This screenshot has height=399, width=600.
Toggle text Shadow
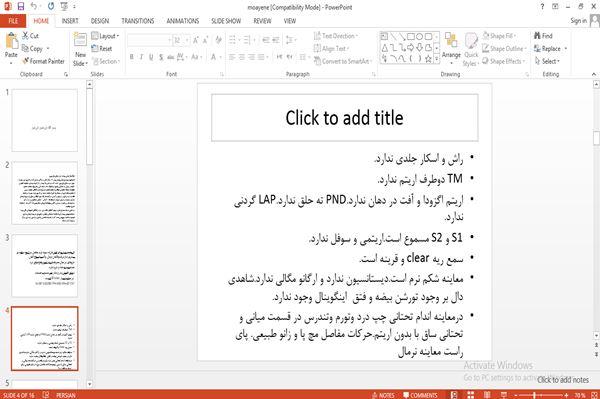161,57
